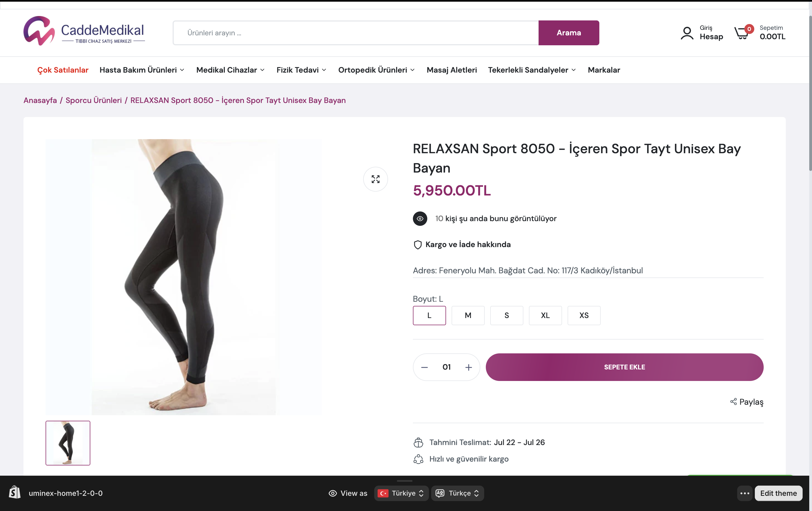Open the Türkçe language selector
812x511 pixels.
457,493
